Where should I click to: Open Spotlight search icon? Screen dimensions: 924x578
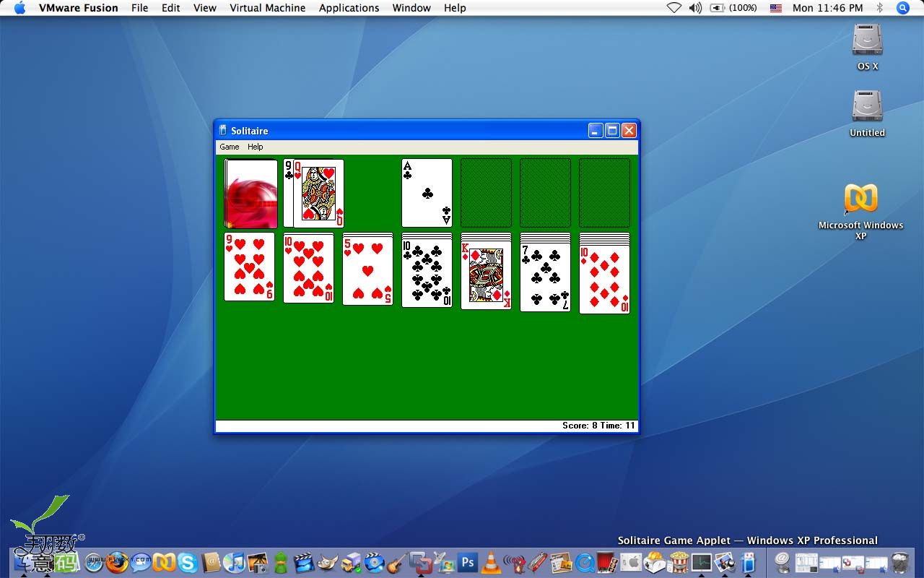coord(903,8)
